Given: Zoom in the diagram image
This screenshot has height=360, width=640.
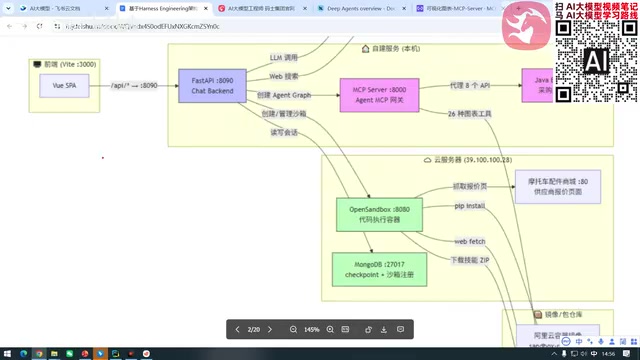Looking at the screenshot, I should (x=330, y=329).
